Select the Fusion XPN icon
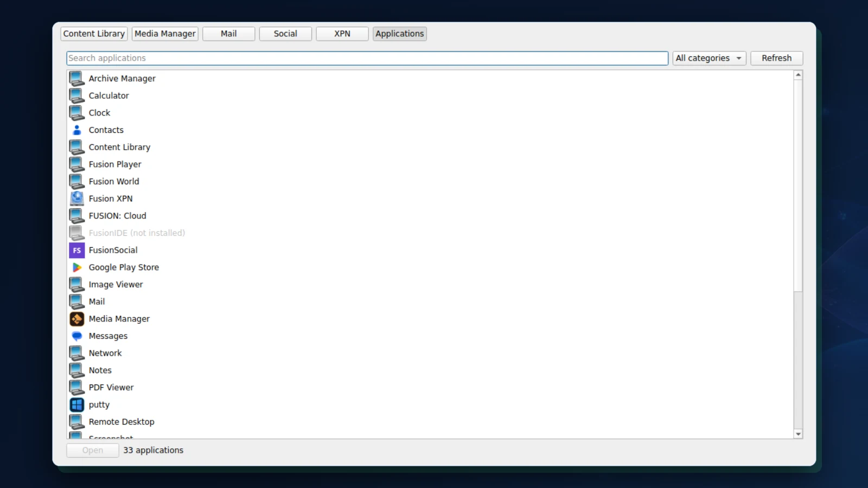 point(77,199)
